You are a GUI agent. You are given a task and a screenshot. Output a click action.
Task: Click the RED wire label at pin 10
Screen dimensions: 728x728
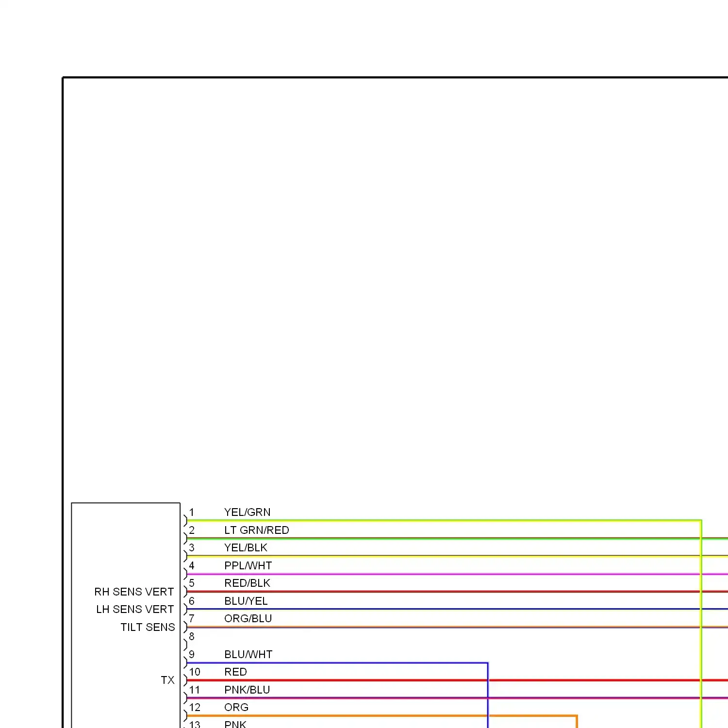(x=235, y=672)
